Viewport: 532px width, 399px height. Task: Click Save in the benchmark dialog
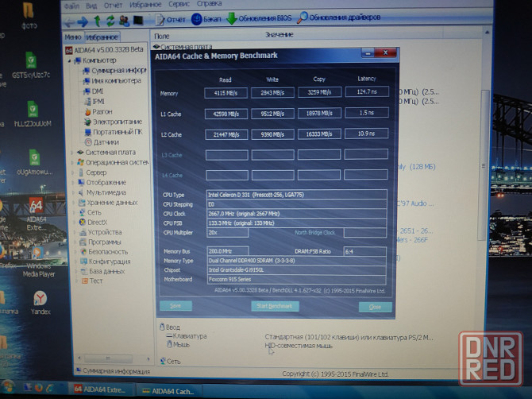click(x=175, y=306)
